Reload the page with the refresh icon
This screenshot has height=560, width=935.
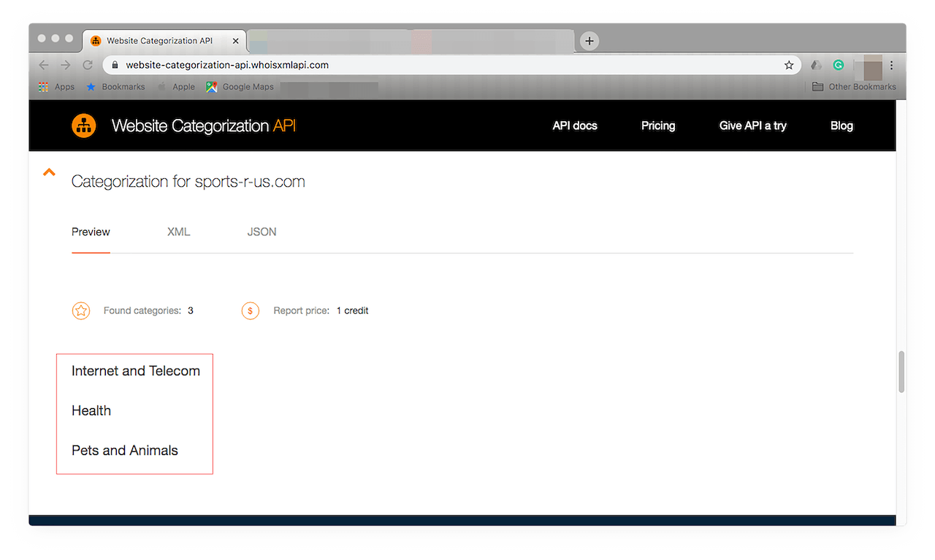(88, 65)
